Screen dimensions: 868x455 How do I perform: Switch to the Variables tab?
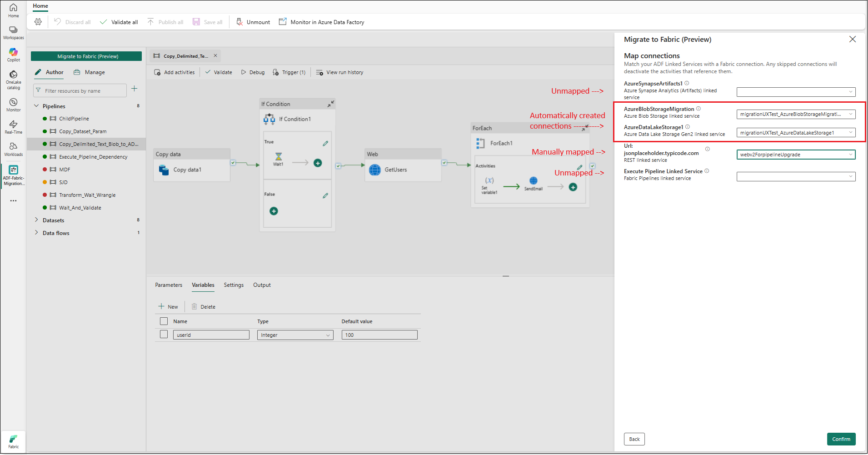click(203, 285)
